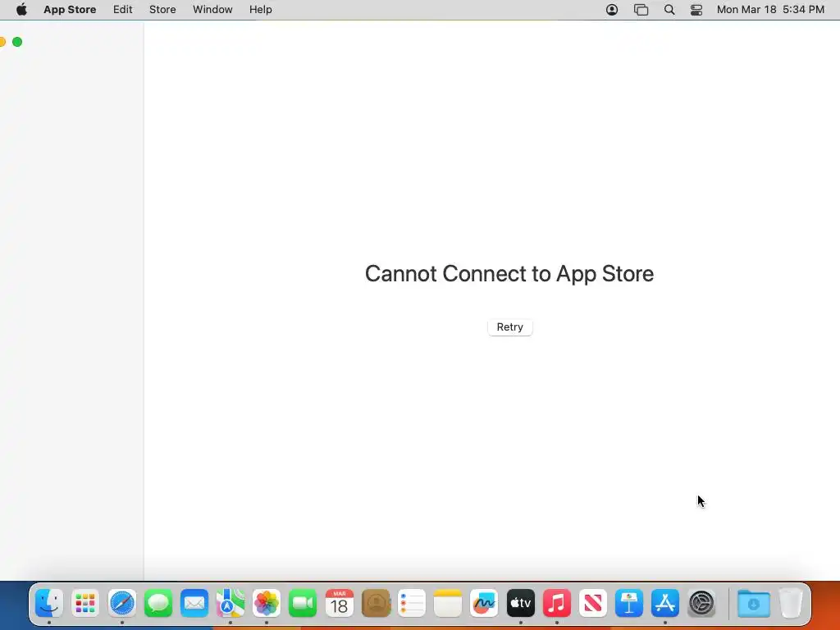The image size is (840, 630).
Task: Open the Store menu
Action: pyautogui.click(x=162, y=10)
